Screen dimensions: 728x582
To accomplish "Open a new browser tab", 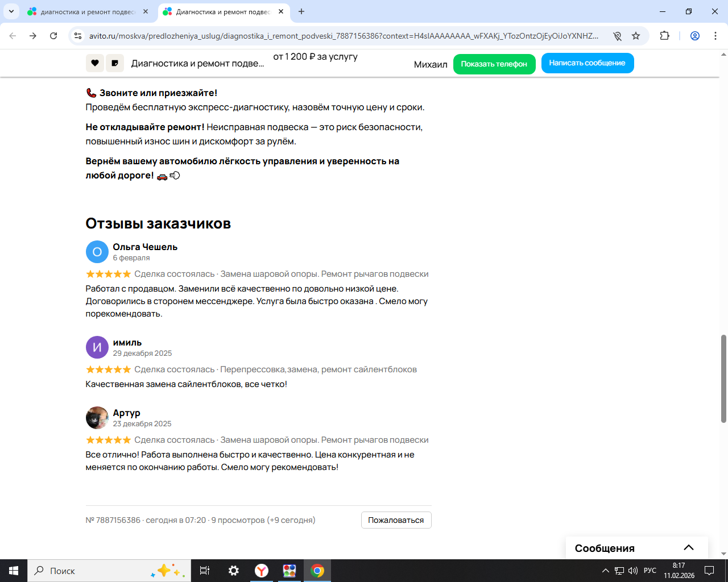I will (301, 11).
